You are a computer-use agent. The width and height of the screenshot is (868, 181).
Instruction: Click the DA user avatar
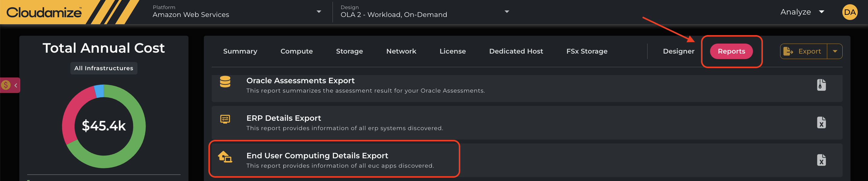(850, 12)
